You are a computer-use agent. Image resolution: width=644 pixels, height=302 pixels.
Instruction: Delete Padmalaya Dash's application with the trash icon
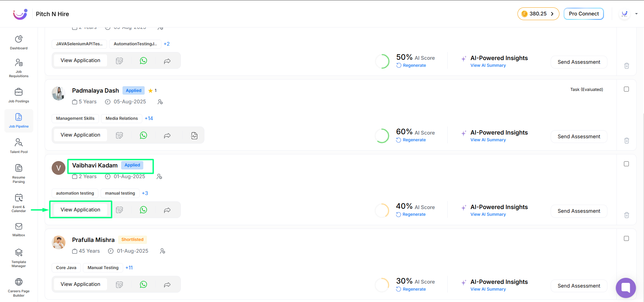(627, 141)
